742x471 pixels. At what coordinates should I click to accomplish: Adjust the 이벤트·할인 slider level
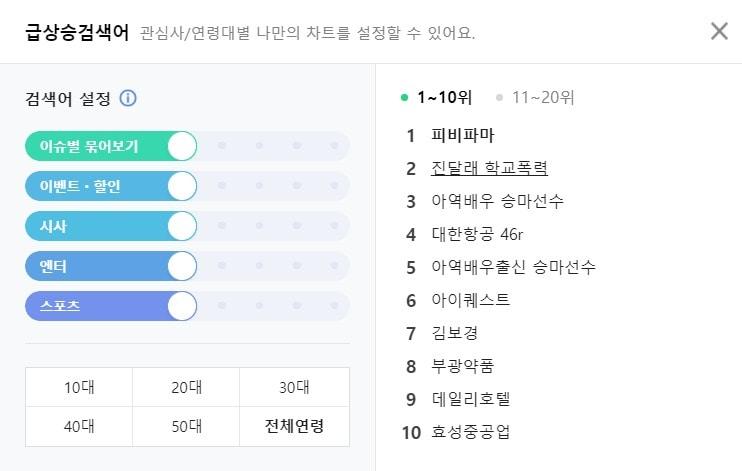click(182, 186)
